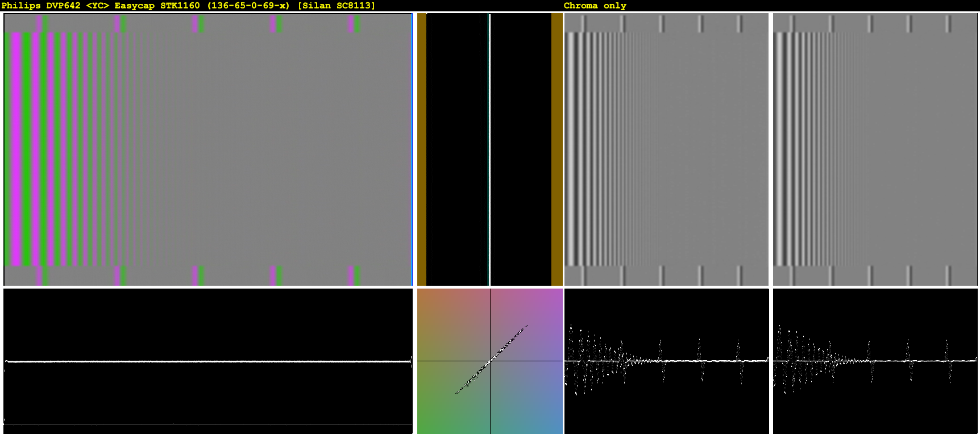Click the widest magenta stripe in chroma pattern
The image size is (980, 434).
(x=16, y=149)
